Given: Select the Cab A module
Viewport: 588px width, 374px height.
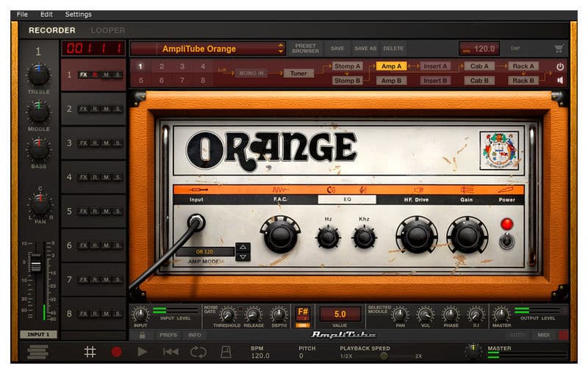Looking at the screenshot, I should click(x=479, y=66).
